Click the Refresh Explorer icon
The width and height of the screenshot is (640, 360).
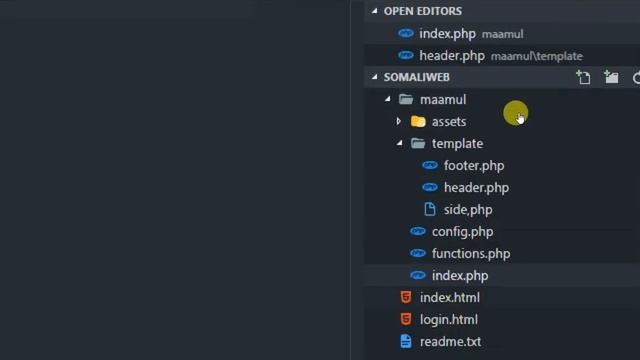coord(636,77)
